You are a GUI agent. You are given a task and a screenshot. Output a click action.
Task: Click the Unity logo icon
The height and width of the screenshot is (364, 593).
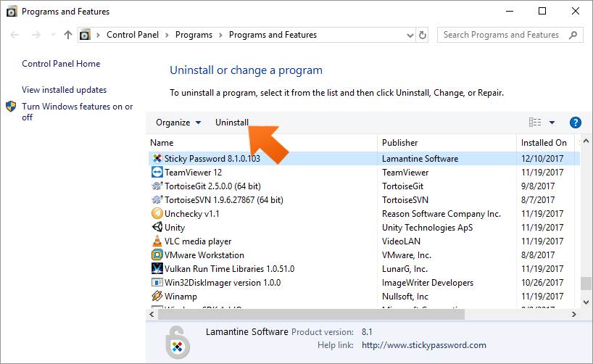157,227
